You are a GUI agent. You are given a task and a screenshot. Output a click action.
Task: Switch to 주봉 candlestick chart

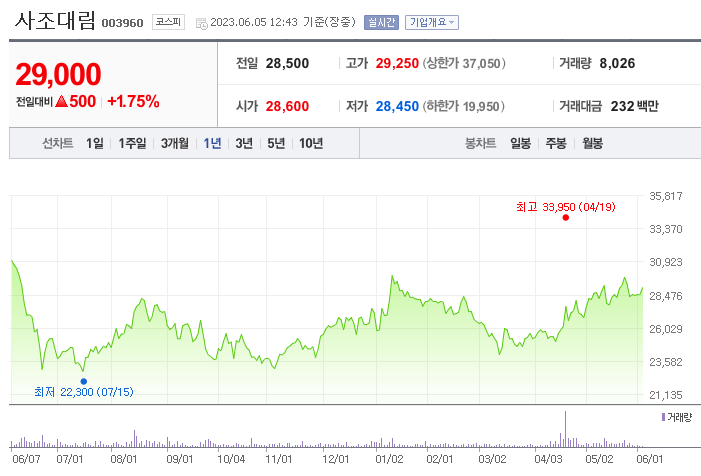click(x=556, y=143)
